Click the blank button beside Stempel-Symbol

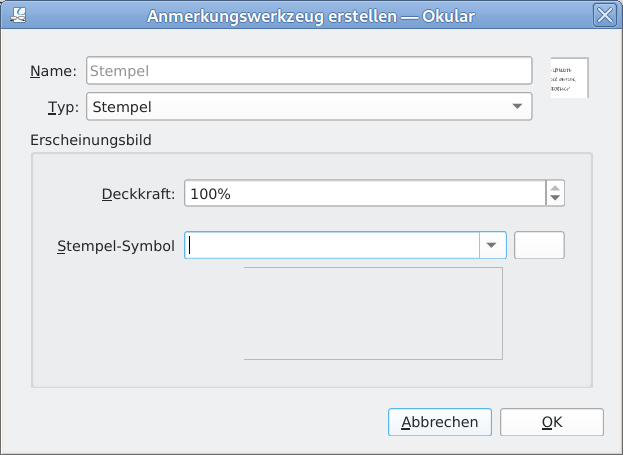pyautogui.click(x=539, y=245)
